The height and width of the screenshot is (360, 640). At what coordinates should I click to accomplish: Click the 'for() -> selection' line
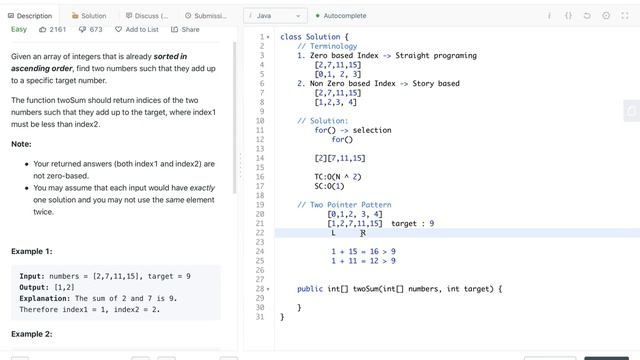[x=353, y=130]
